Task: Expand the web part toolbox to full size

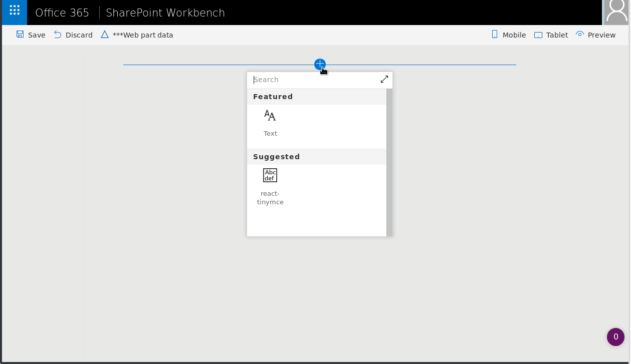Action: pos(384,79)
